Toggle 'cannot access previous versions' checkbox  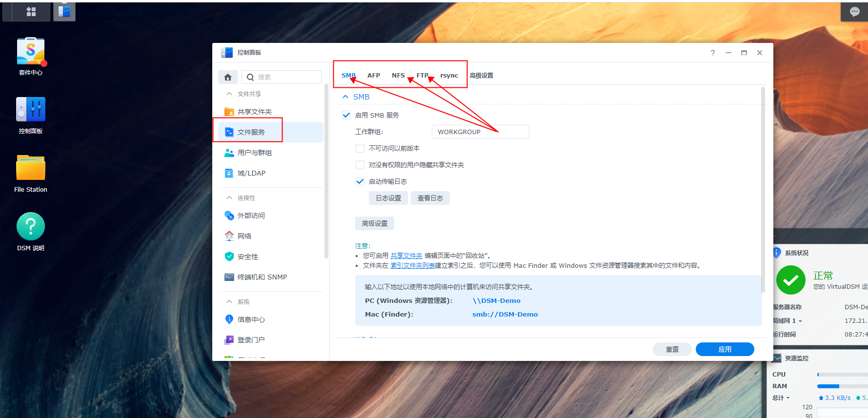click(360, 148)
